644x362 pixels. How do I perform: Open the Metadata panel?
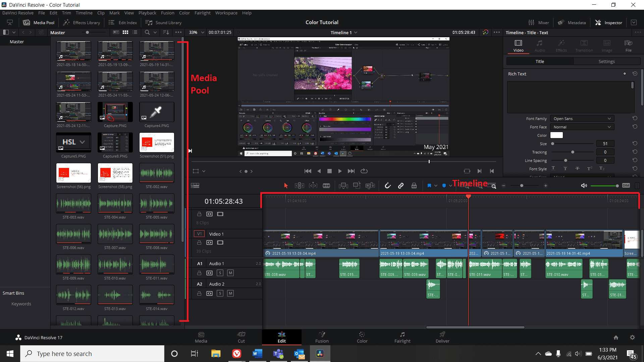point(572,22)
